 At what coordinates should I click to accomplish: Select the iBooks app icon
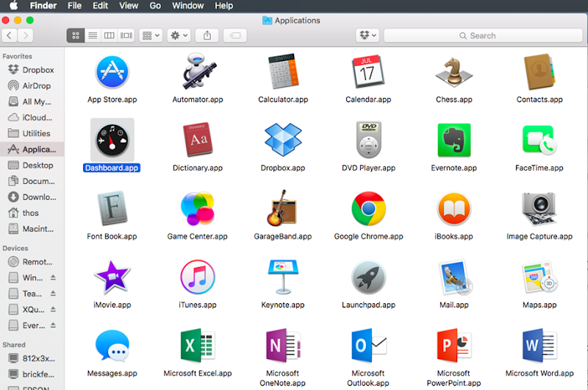tap(453, 209)
